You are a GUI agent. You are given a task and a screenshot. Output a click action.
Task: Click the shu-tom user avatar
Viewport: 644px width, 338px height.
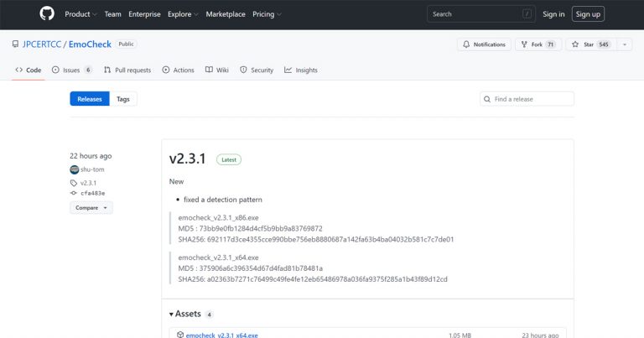pyautogui.click(x=75, y=169)
